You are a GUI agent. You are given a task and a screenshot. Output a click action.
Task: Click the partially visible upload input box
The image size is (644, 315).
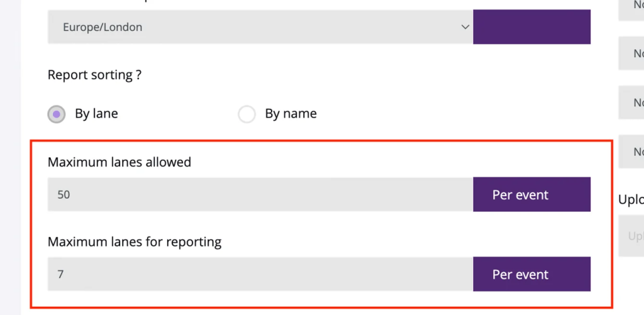click(x=632, y=236)
